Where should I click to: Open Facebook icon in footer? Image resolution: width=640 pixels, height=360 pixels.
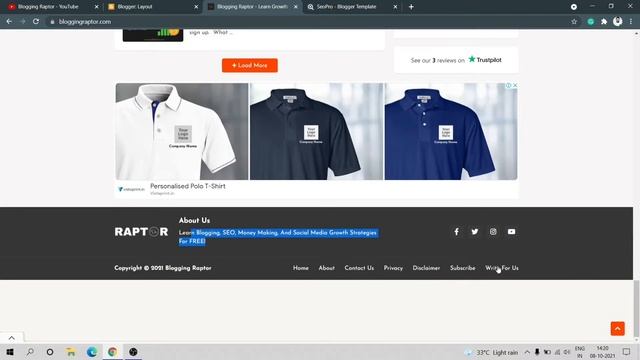pos(456,232)
